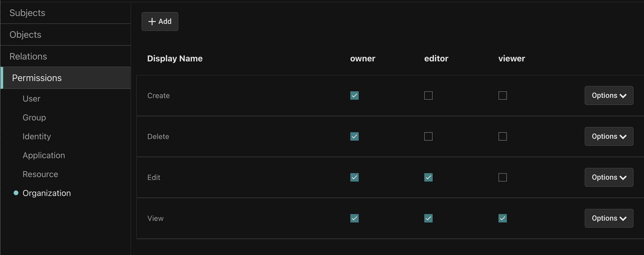Open the Objects section

pyautogui.click(x=25, y=35)
